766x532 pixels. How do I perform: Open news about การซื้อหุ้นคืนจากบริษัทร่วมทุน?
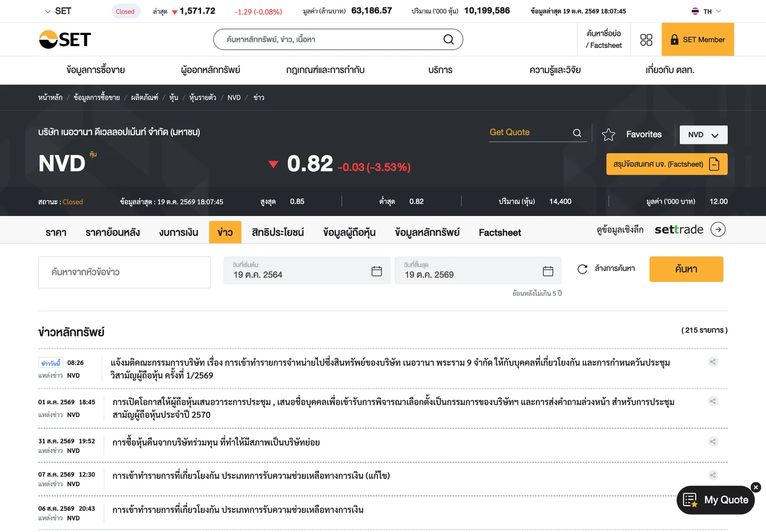pyautogui.click(x=216, y=442)
